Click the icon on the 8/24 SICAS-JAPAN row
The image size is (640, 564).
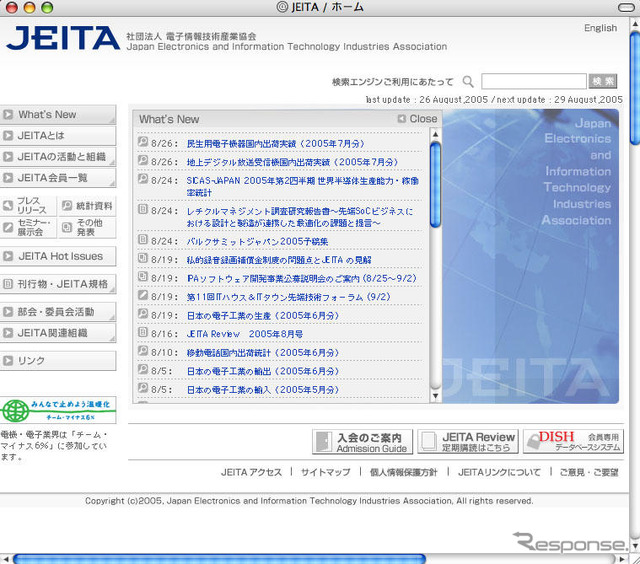142,178
